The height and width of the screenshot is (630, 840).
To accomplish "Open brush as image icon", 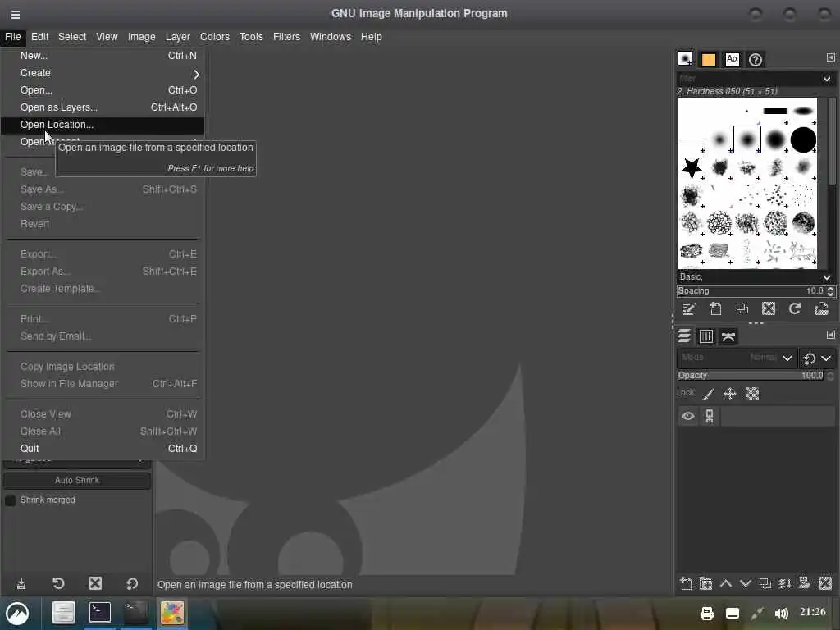I will (x=821, y=308).
